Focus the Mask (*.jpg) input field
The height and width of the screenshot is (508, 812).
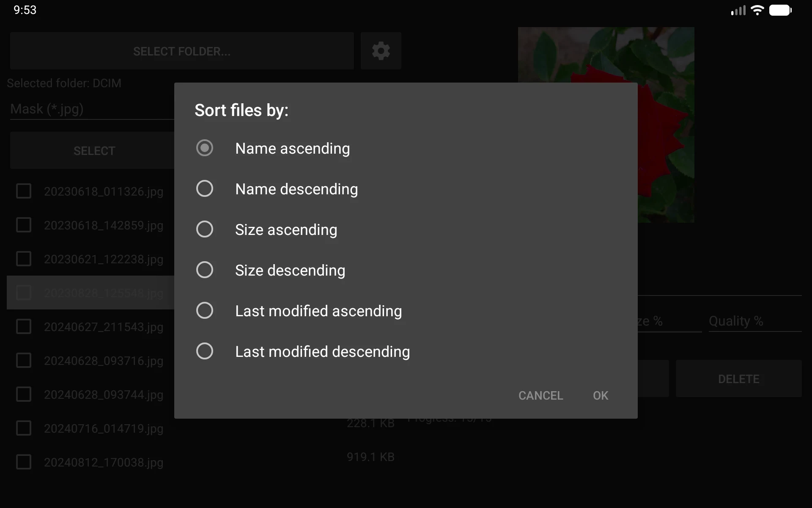tap(92, 109)
